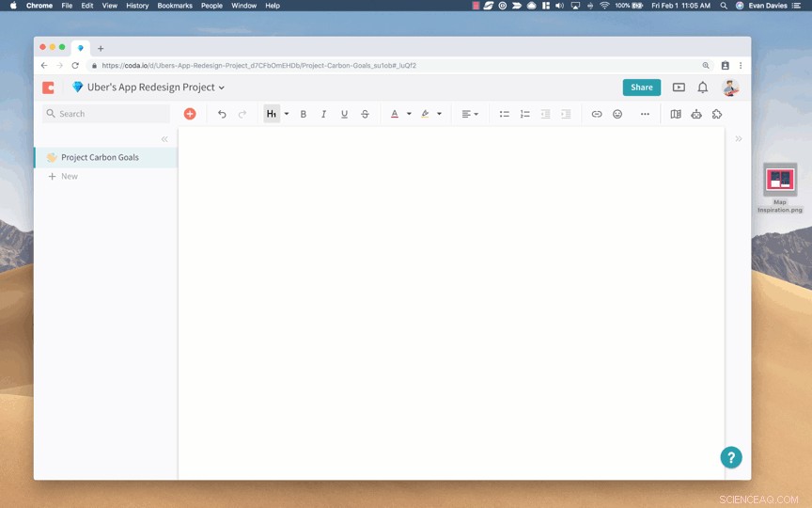Select the Map Inspiration.png desktop file
This screenshot has height=508, width=812.
click(780, 187)
